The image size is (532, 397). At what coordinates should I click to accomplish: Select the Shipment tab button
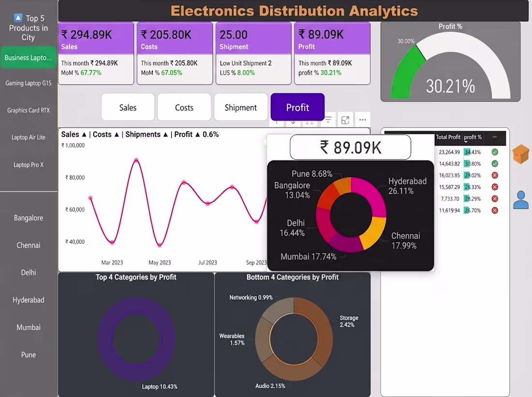[241, 107]
